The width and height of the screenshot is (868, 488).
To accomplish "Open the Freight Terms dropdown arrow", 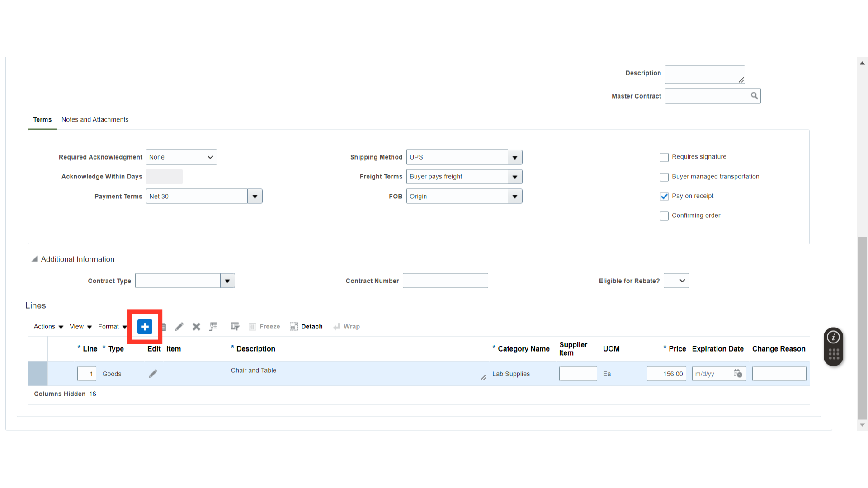I will coord(515,177).
